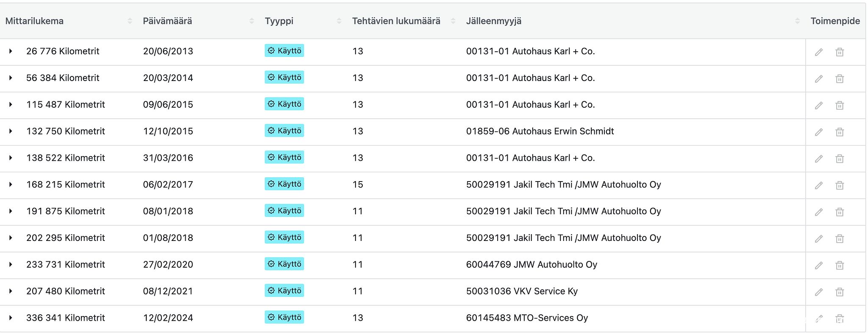The image size is (868, 333).
Task: Expand the 336 341 Kilometrit row
Action: (11, 318)
